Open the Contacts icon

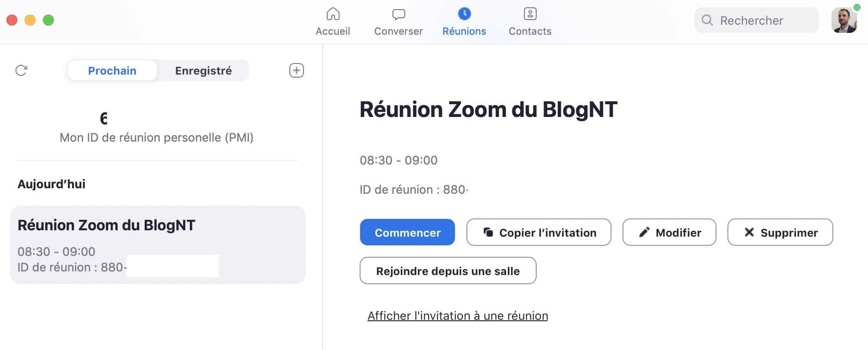coord(530,14)
